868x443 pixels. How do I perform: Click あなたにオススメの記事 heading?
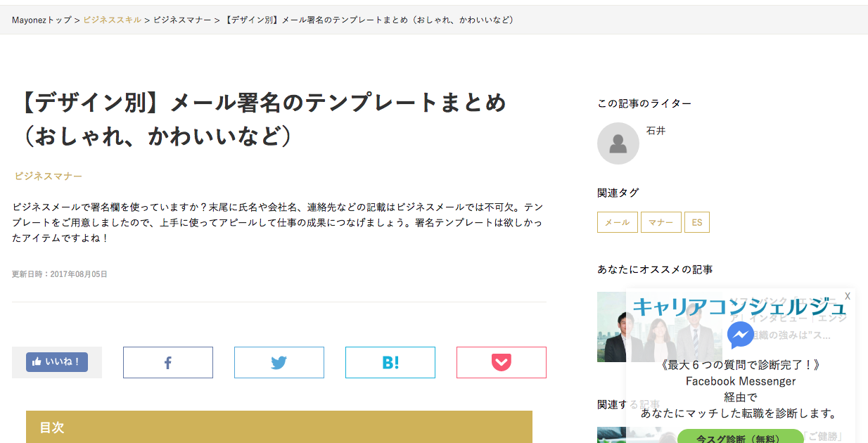(x=655, y=269)
